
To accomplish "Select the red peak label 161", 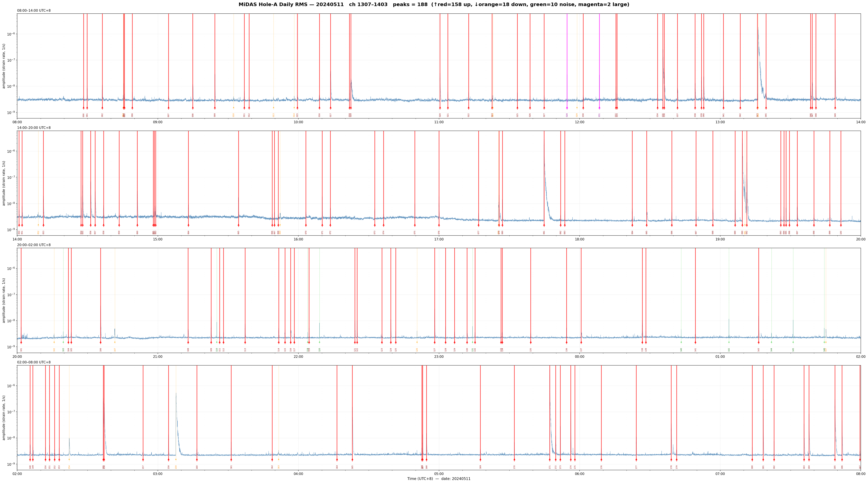I will click(231, 467).
